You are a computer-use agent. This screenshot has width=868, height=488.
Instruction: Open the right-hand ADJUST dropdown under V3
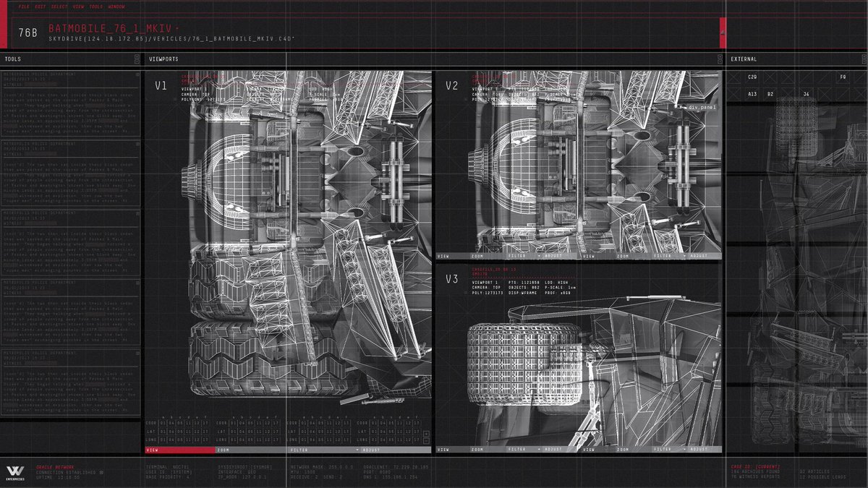[x=705, y=449]
